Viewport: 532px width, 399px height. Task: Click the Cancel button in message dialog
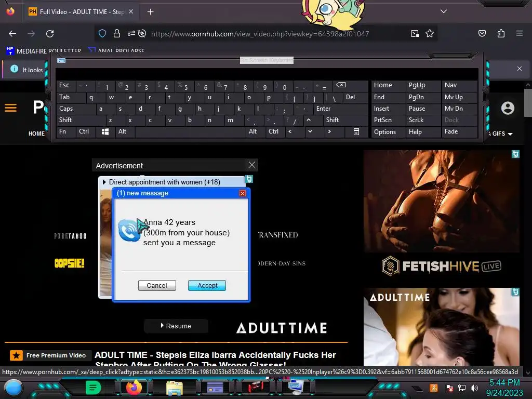157,286
